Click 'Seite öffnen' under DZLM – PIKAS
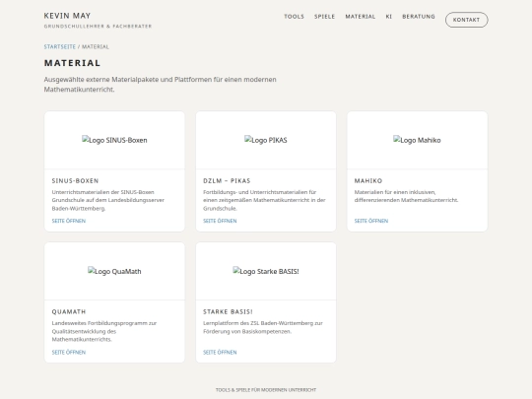This screenshot has width=532, height=399. tap(220, 221)
